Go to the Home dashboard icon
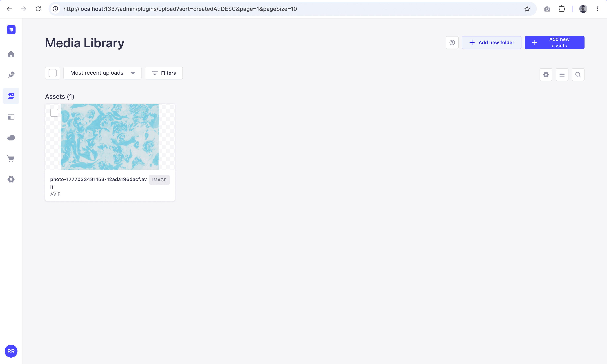The image size is (607, 364). click(x=11, y=54)
